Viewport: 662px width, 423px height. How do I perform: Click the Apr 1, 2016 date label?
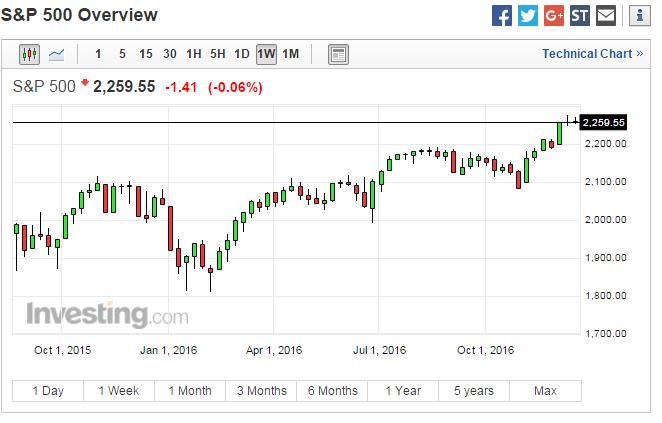[274, 350]
